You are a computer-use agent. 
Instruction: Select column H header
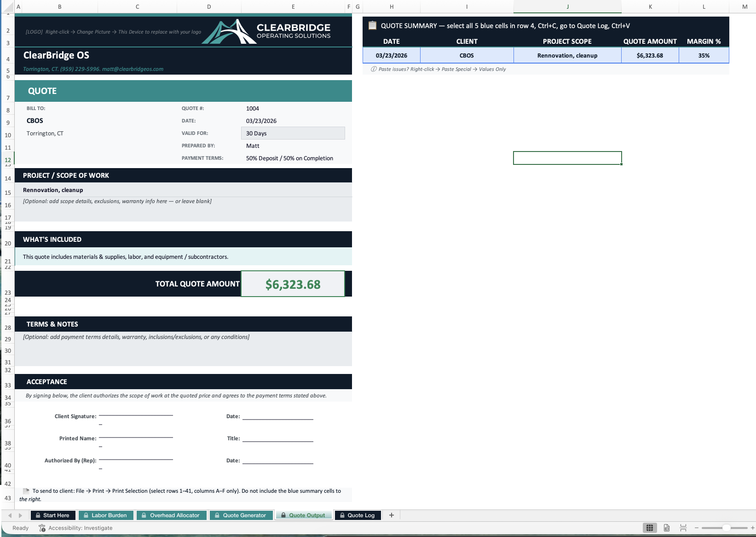(x=392, y=6)
